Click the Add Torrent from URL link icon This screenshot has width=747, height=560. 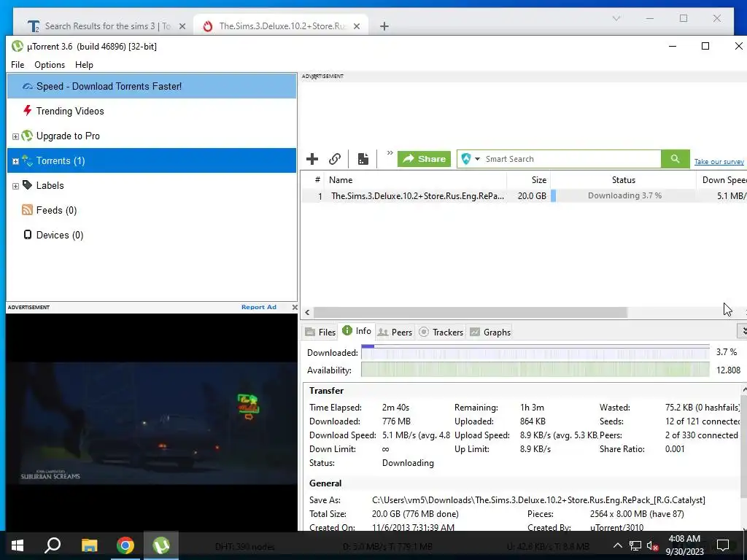coord(335,159)
